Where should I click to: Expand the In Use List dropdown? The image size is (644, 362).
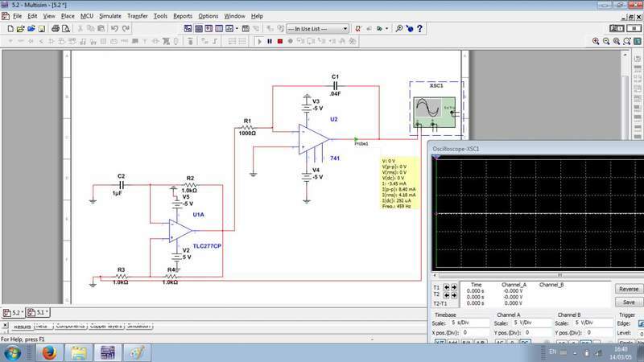pyautogui.click(x=345, y=28)
